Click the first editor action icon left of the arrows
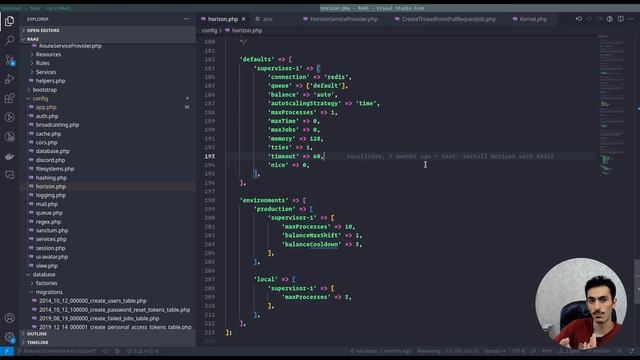640x360 pixels. click(579, 19)
